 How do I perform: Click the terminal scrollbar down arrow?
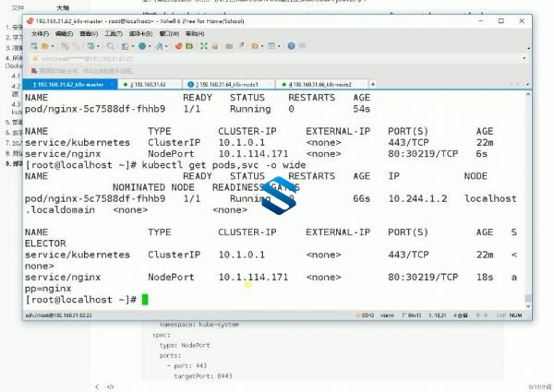click(x=528, y=306)
